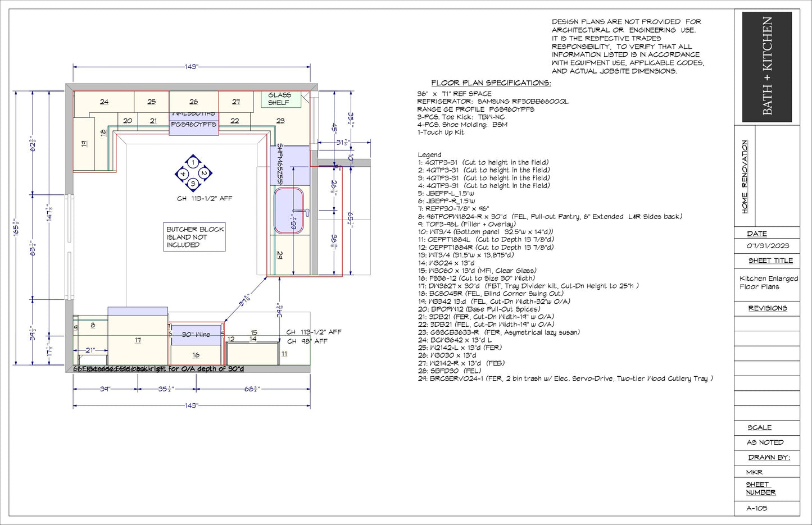
Task: Click the date value 07/31/2023
Action: [x=768, y=246]
